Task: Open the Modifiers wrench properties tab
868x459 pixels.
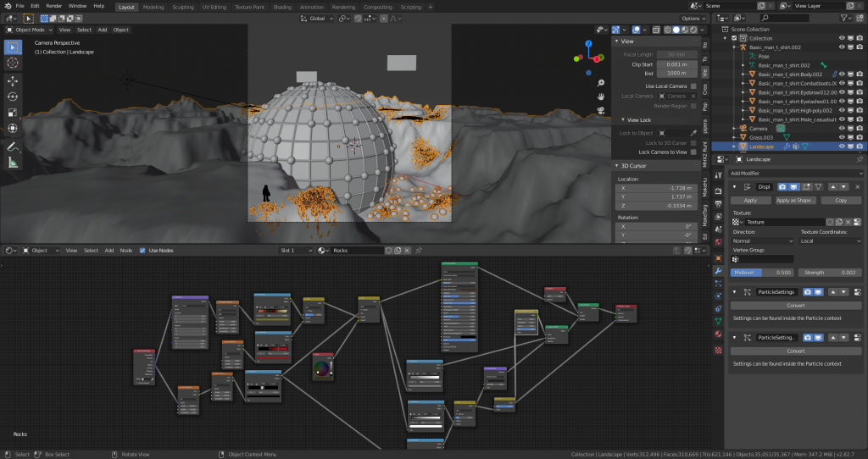Action: pos(718,270)
